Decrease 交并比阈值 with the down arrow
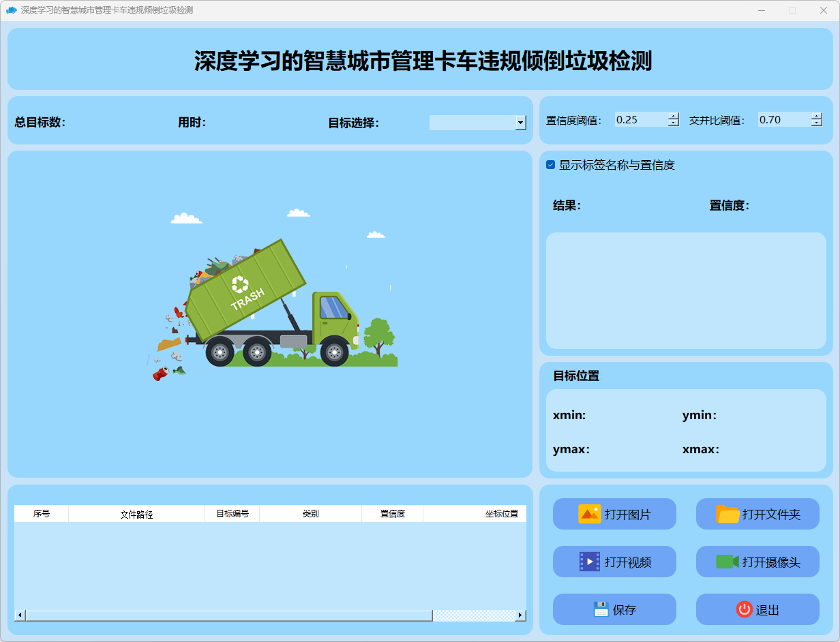Screen dimensions: 840x642 point(817,123)
